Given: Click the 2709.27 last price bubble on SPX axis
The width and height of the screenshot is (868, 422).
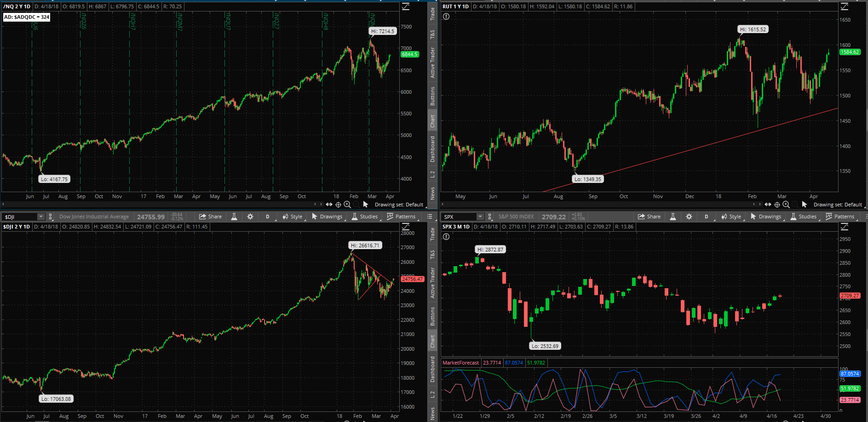Looking at the screenshot, I should tap(850, 296).
